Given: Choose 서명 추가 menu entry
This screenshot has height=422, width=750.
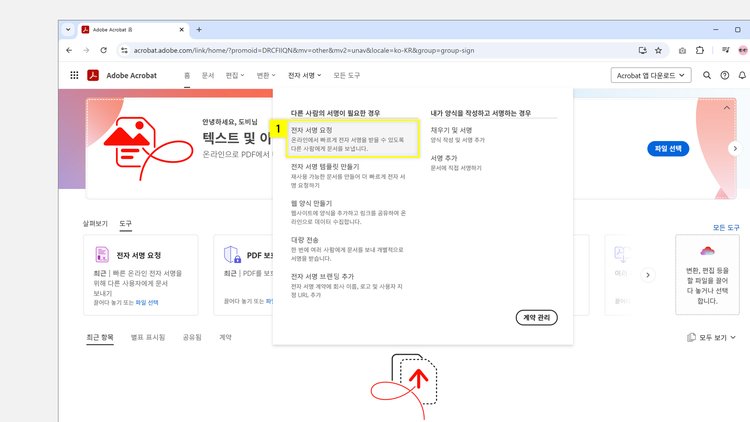Looking at the screenshot, I should click(x=456, y=163).
